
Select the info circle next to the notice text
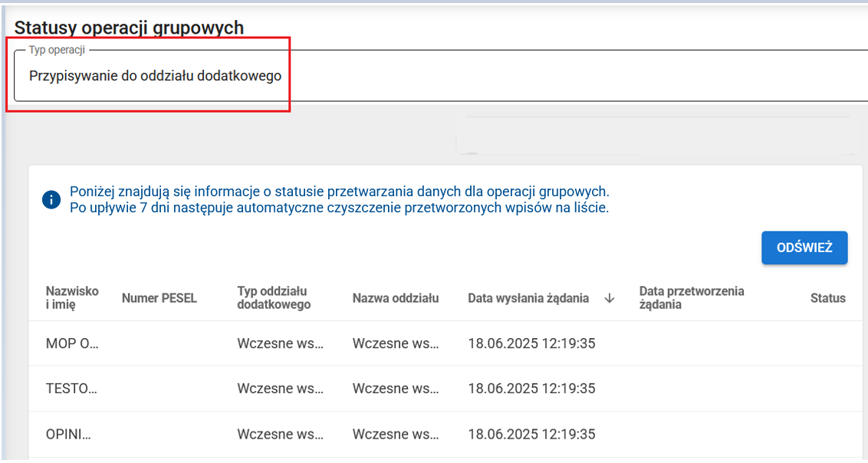[x=51, y=199]
